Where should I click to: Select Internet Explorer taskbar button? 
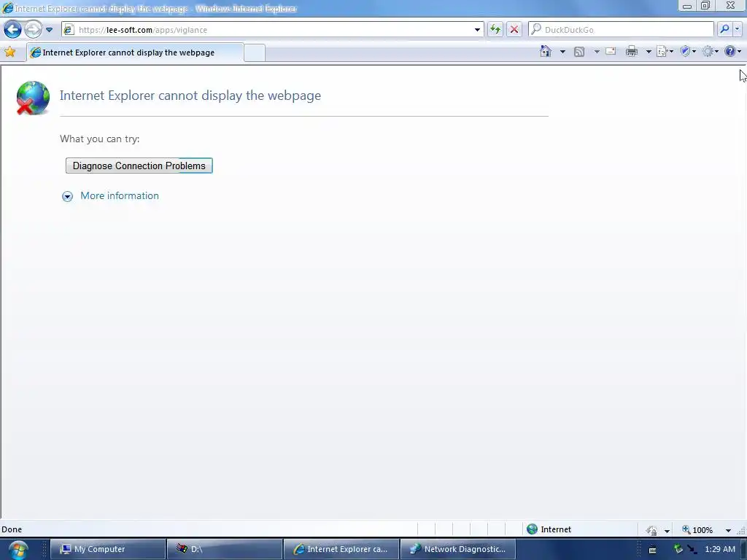click(341, 549)
